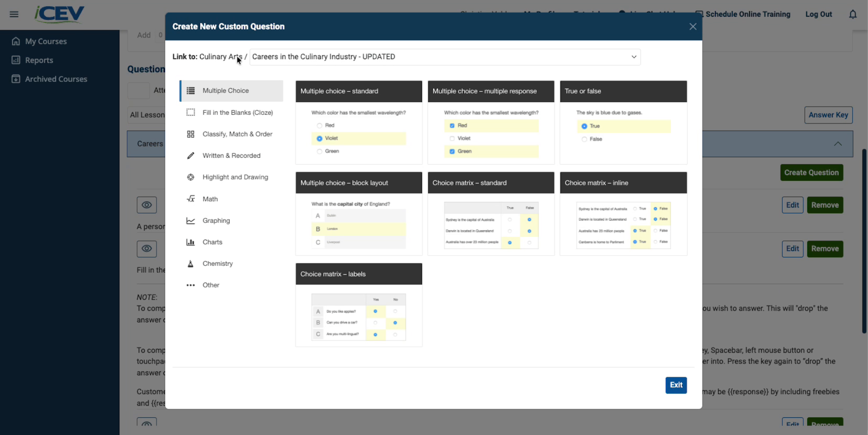This screenshot has height=435, width=868.
Task: Collapse the Careers lesson section chevron
Action: tap(838, 144)
